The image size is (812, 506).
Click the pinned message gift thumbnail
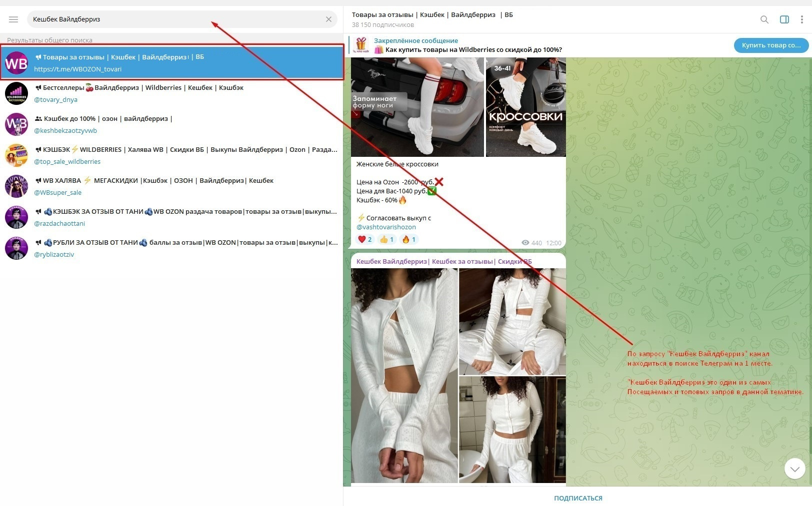click(x=361, y=45)
